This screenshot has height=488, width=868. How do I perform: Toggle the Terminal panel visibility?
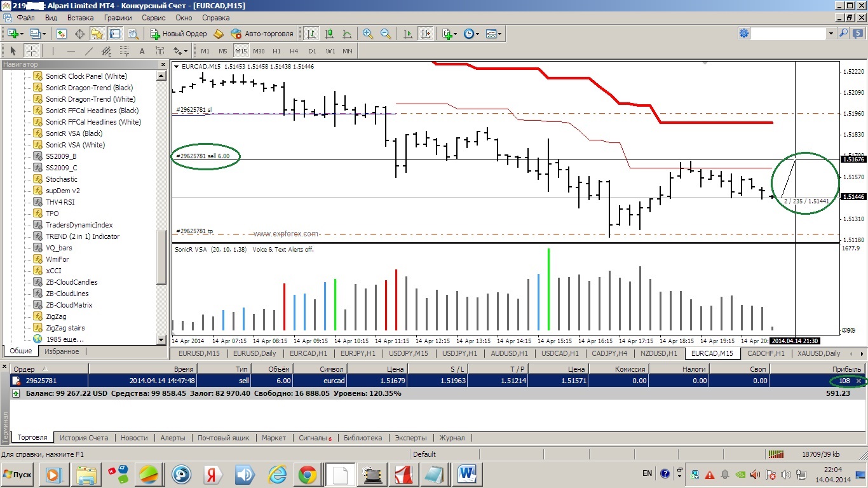click(x=115, y=34)
